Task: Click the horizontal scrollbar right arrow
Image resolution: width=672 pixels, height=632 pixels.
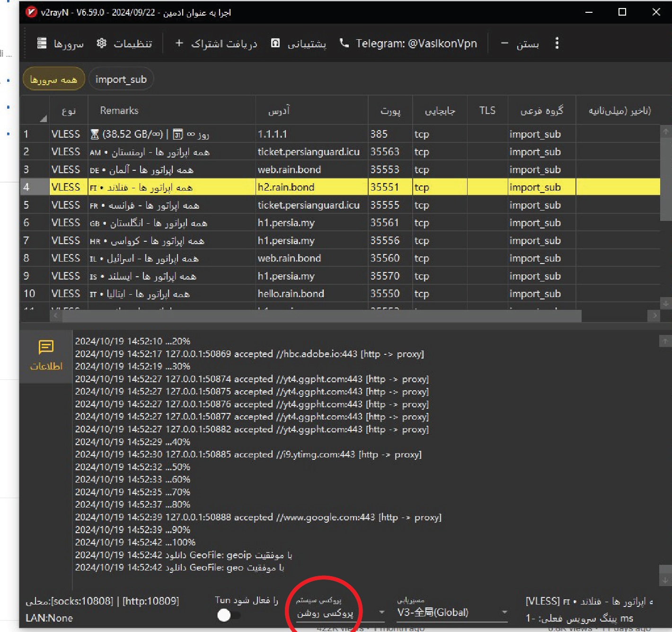Action: click(654, 315)
